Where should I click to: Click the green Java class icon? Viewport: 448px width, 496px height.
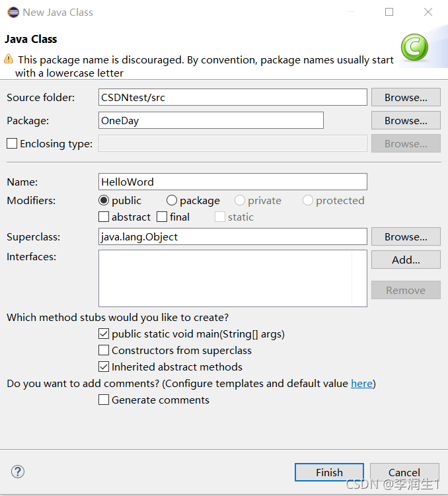click(x=414, y=48)
